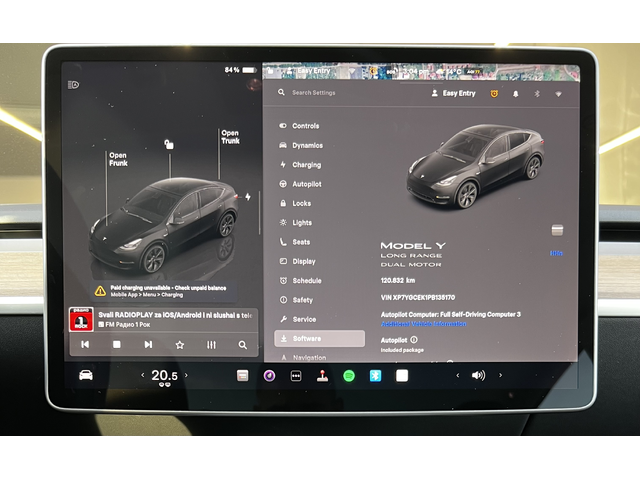The height and width of the screenshot is (480, 640).
Task: Decrease cabin temperature with left arrow
Action: [142, 375]
